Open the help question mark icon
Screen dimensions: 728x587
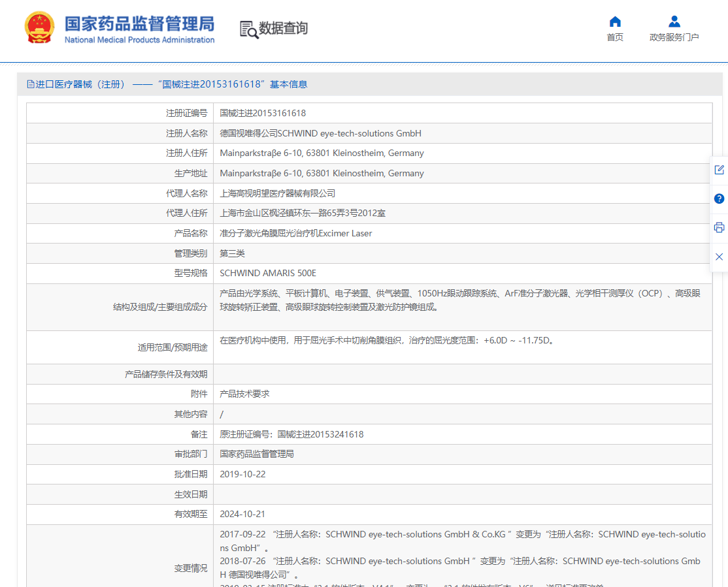click(720, 198)
